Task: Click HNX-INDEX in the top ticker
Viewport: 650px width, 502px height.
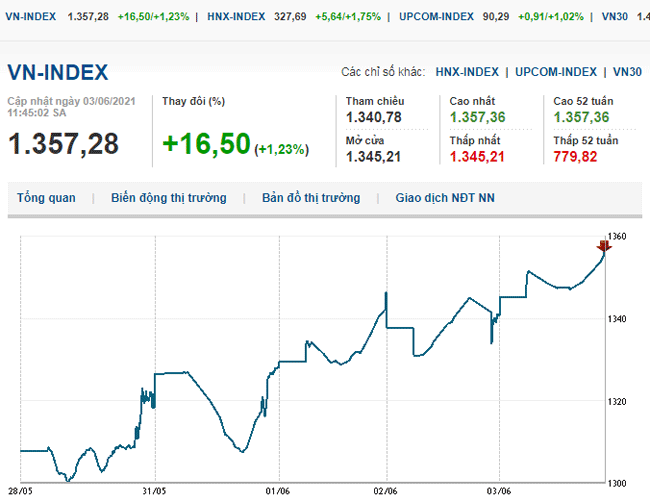Action: tap(236, 17)
